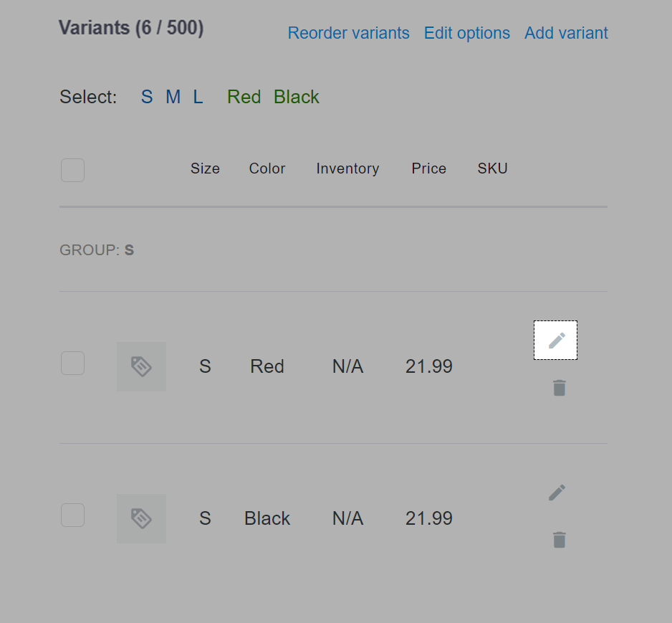The image size is (672, 623).
Task: Select all Black color variants
Action: [297, 97]
